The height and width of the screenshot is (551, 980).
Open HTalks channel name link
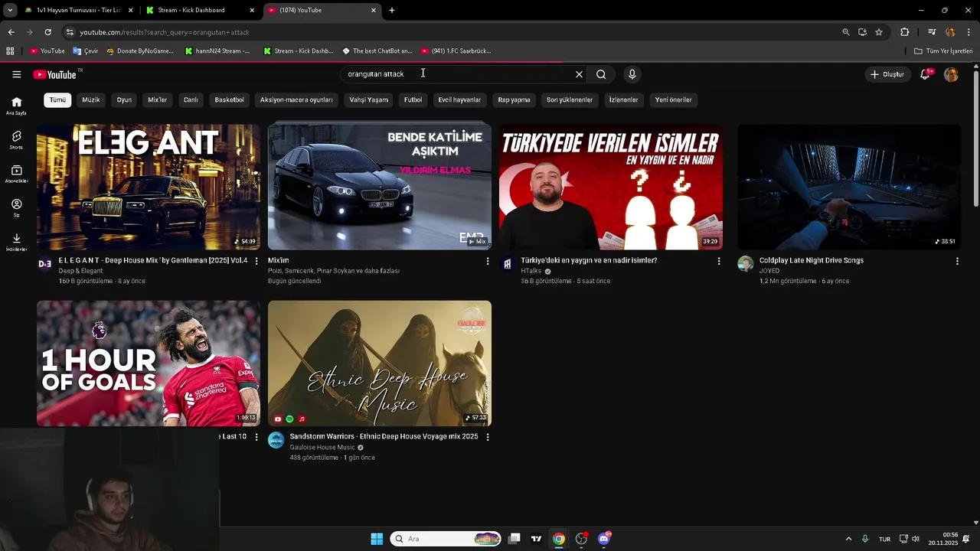click(x=531, y=271)
